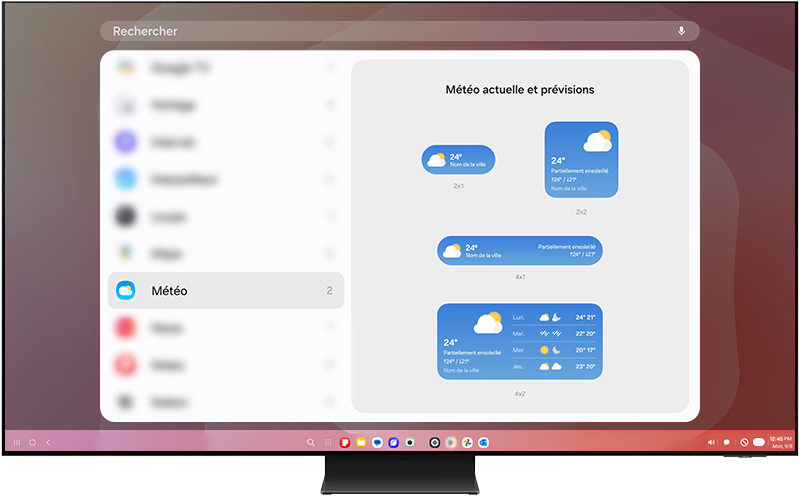
Task: Choose the 2x1 weather widget preview
Action: click(458, 160)
